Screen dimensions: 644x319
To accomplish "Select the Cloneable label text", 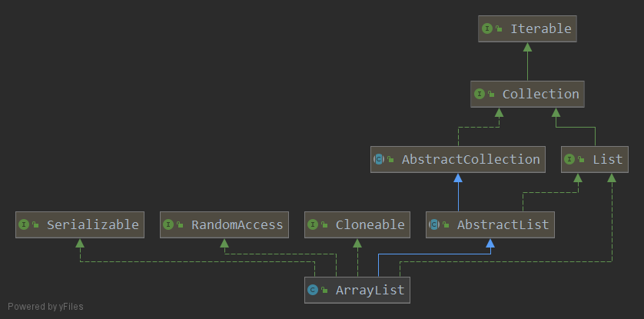I will click(x=370, y=225).
